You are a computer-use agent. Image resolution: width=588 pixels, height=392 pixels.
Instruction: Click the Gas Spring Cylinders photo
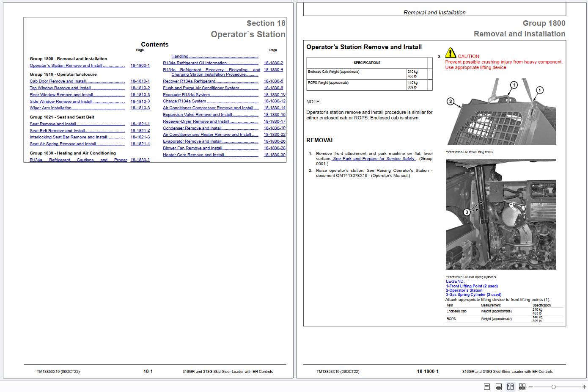pyautogui.click(x=501, y=214)
